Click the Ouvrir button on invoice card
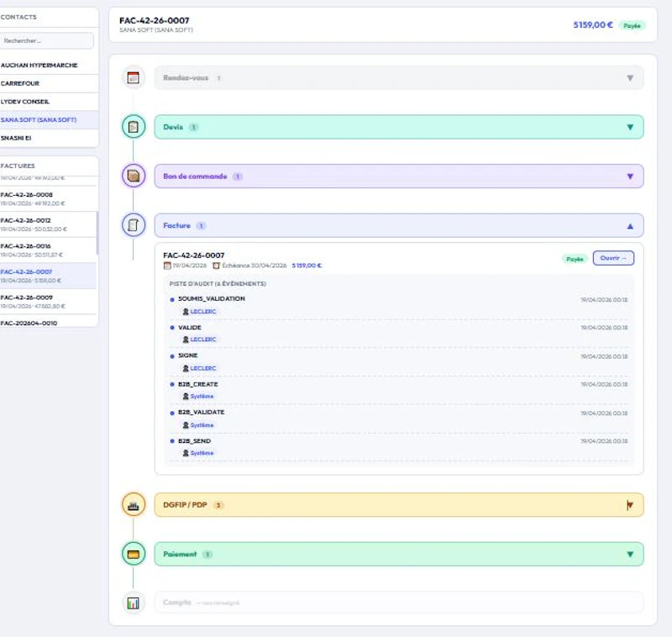672x637 pixels. click(613, 258)
